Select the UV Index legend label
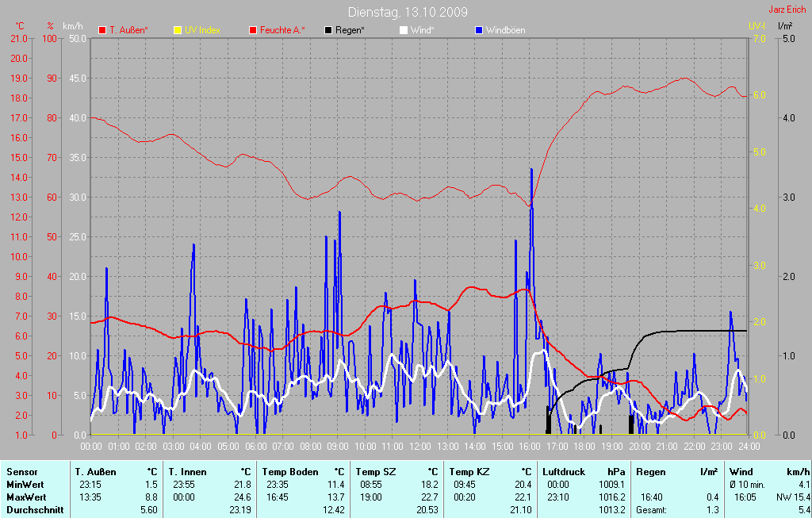The width and height of the screenshot is (812, 518). pyautogui.click(x=202, y=30)
